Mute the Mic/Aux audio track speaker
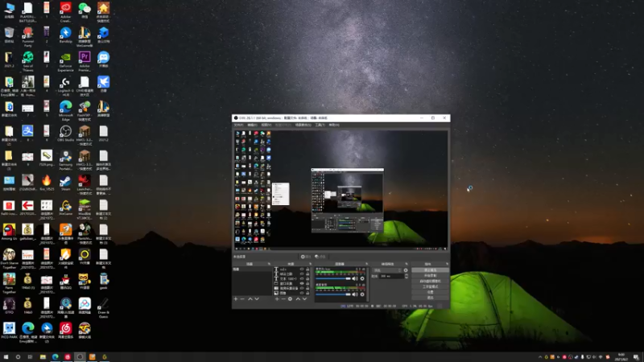 355,278
